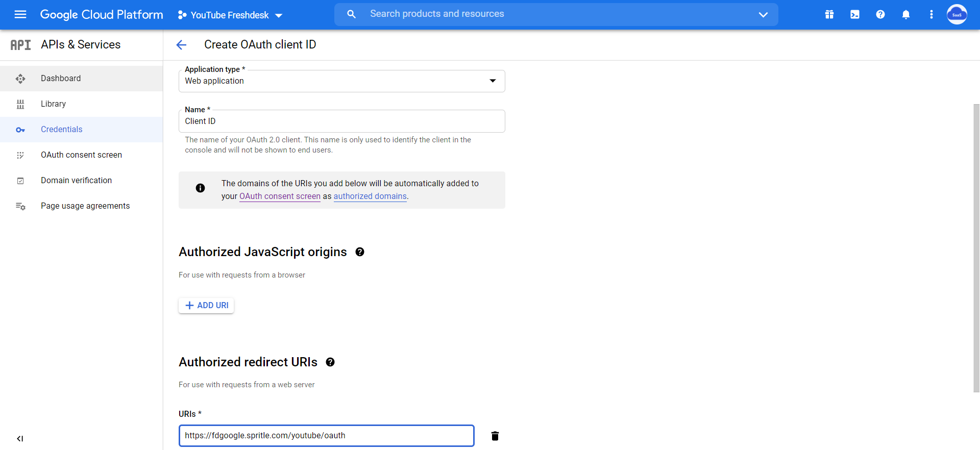Screen dimensions: 980x450
Task: Follow the authorized domains link
Action: [x=370, y=196]
